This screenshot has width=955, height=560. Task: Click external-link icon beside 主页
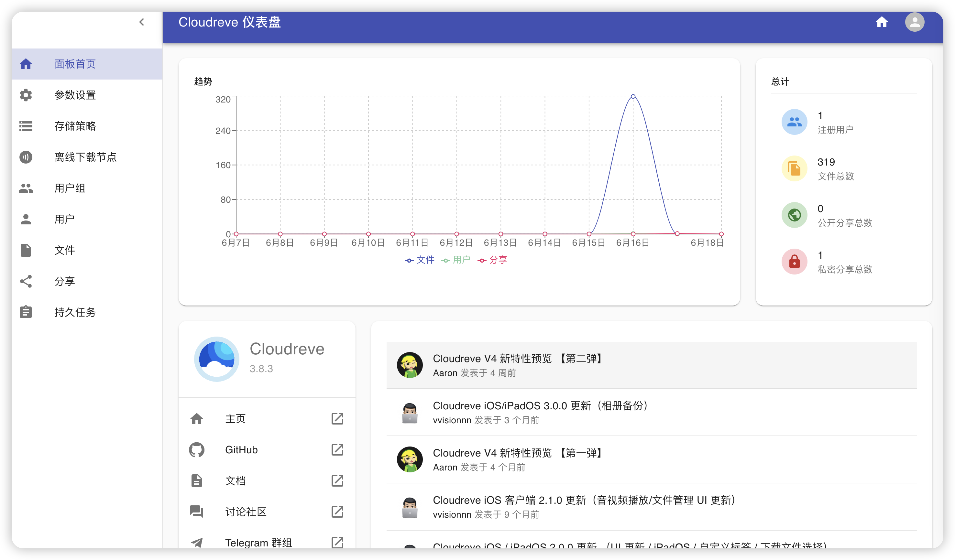click(337, 418)
